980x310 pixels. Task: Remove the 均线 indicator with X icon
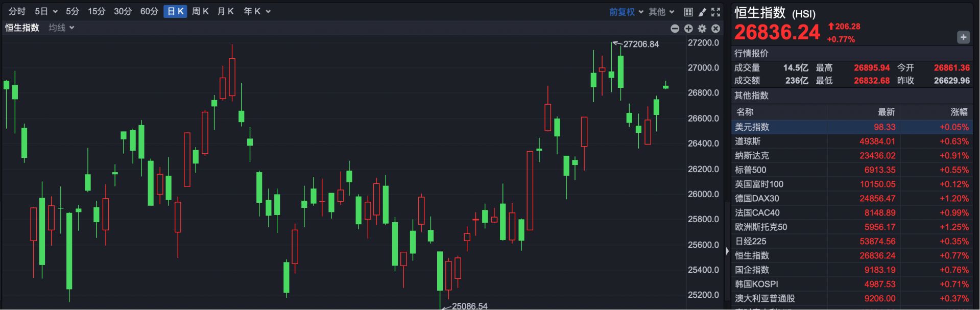pyautogui.click(x=716, y=29)
